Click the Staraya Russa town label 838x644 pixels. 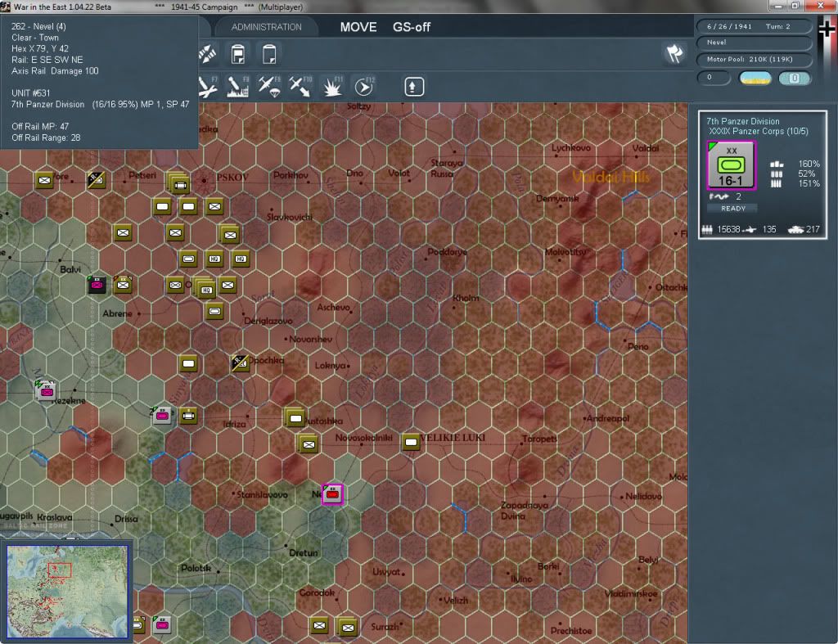[x=447, y=168]
